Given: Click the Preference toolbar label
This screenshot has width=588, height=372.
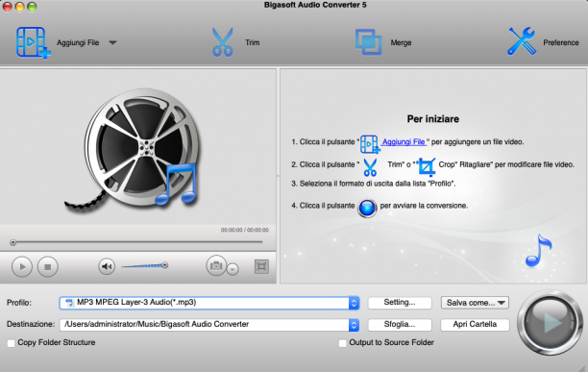Looking at the screenshot, I should pyautogui.click(x=561, y=42).
